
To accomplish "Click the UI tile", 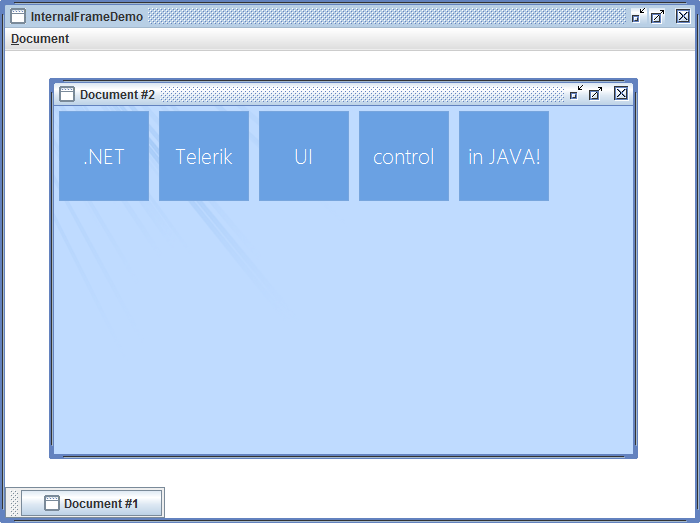I will 304,156.
